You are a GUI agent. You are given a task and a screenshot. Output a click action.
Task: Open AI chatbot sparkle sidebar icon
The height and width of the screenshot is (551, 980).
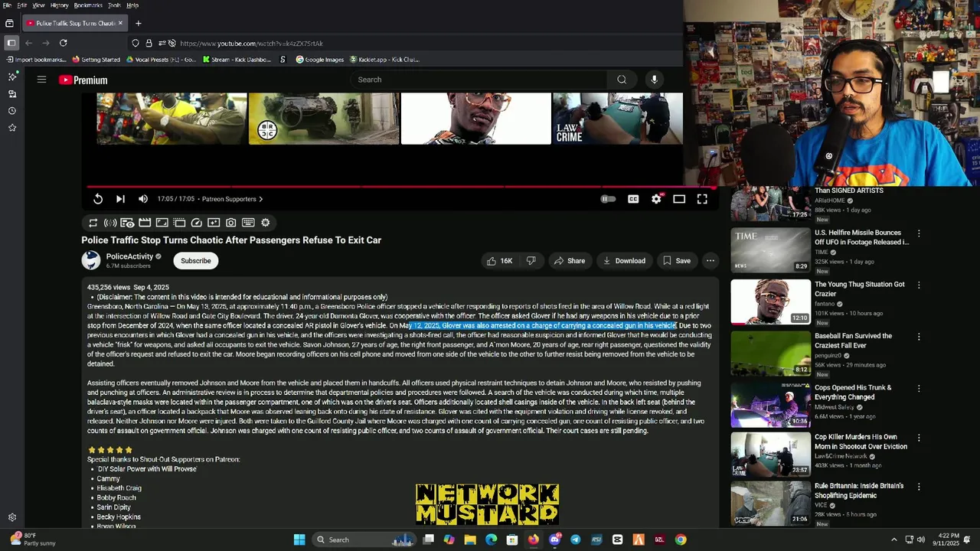[12, 77]
